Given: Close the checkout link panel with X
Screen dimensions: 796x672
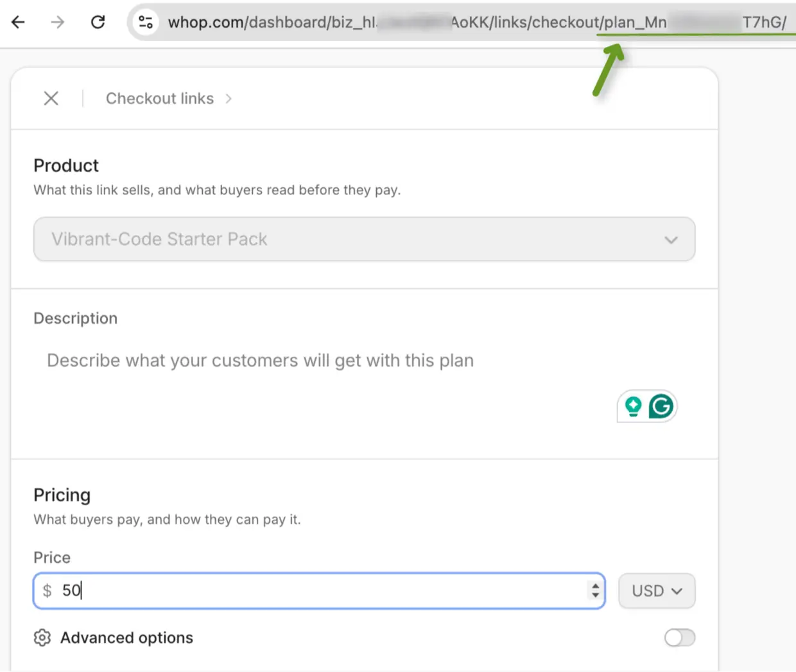Looking at the screenshot, I should point(51,98).
